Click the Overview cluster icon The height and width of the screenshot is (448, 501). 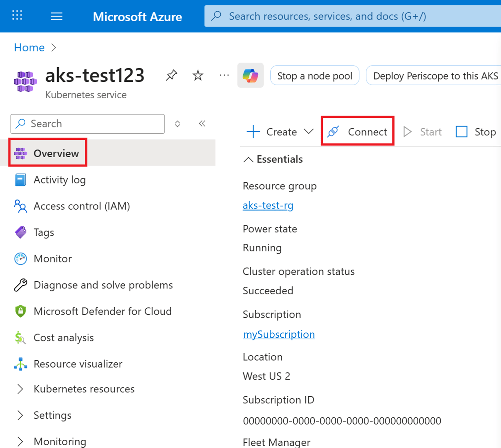click(x=21, y=153)
